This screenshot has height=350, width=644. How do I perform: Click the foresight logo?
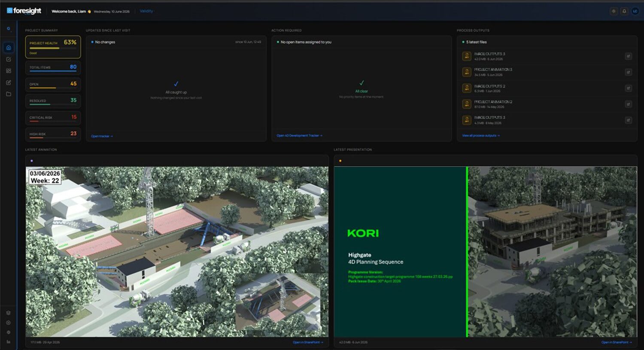(x=24, y=11)
